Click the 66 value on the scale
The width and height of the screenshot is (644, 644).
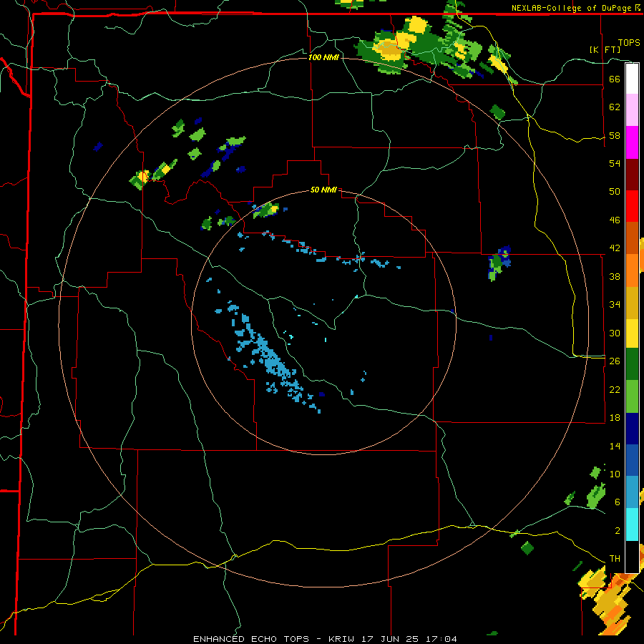pos(615,79)
